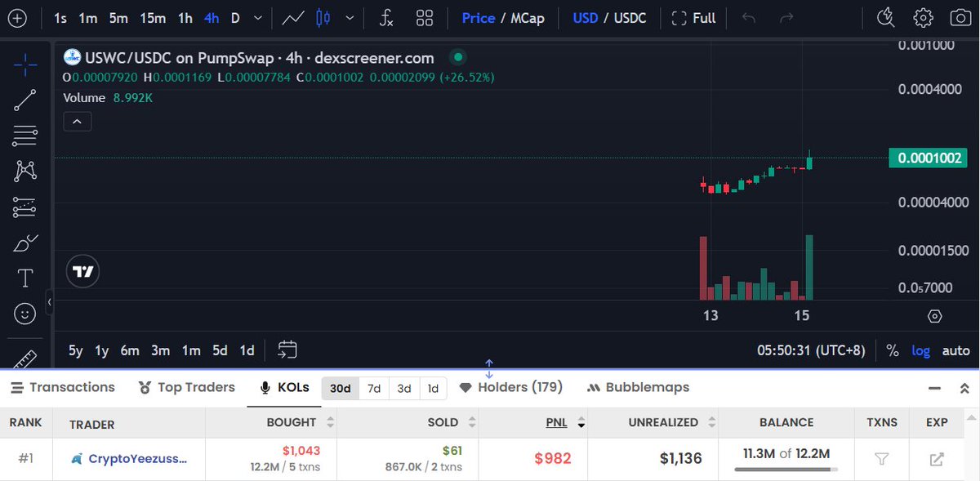Open the KOLs tab
The image size is (980, 481).
[284, 387]
